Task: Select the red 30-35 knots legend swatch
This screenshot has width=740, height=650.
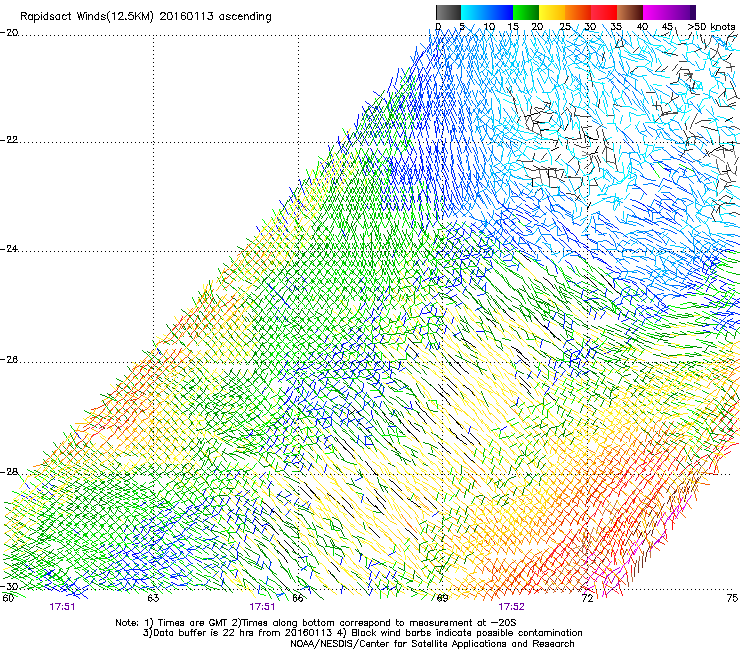Action: click(x=604, y=12)
